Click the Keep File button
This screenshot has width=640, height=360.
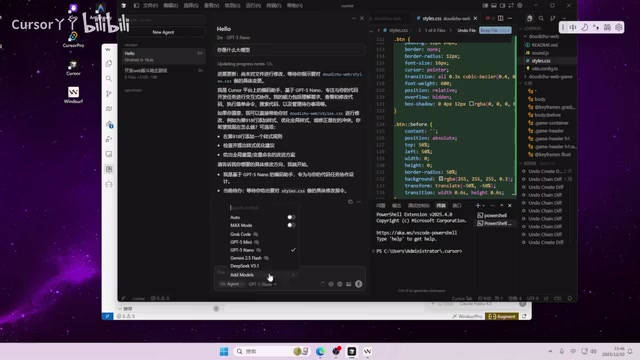click(495, 30)
